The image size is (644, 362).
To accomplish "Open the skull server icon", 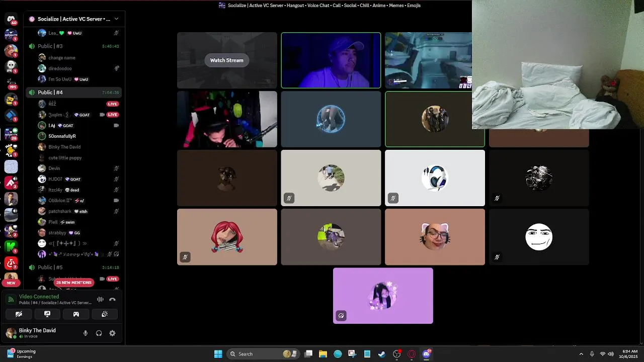I will [x=11, y=66].
